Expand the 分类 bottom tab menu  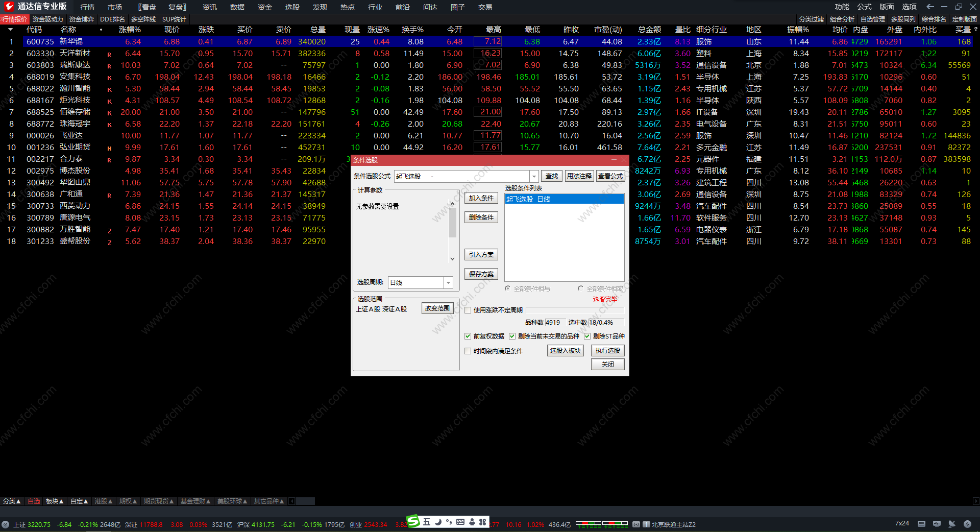pos(12,501)
